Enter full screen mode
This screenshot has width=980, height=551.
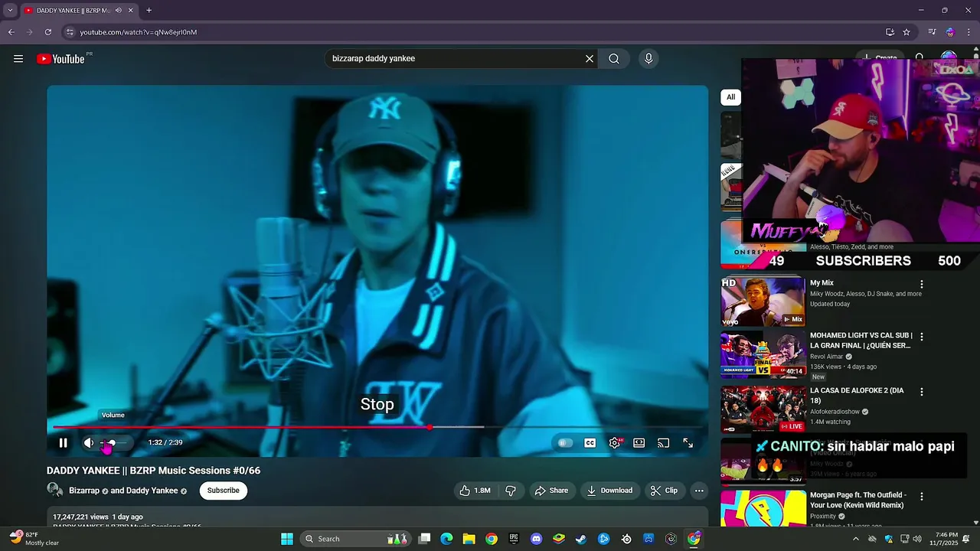[x=688, y=442]
